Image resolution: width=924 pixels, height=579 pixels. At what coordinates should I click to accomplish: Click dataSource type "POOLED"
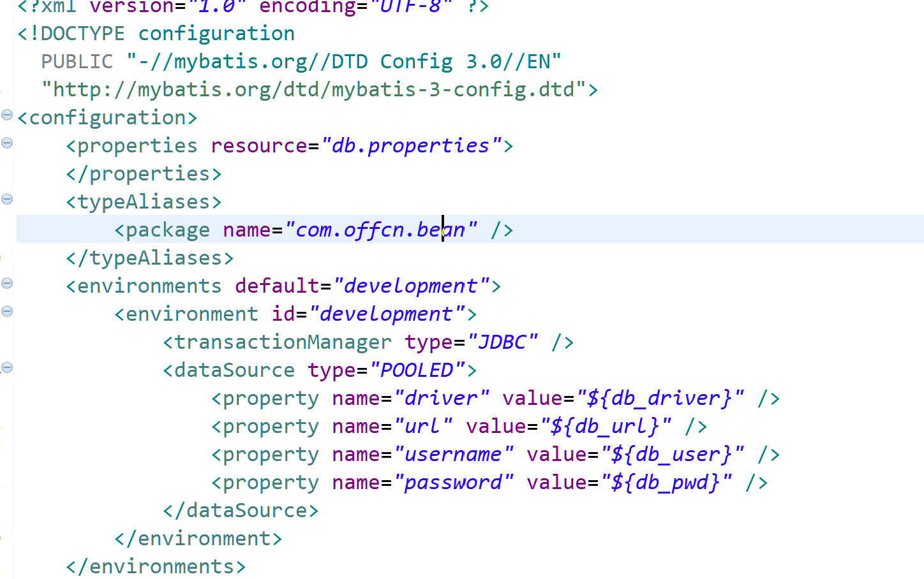417,370
